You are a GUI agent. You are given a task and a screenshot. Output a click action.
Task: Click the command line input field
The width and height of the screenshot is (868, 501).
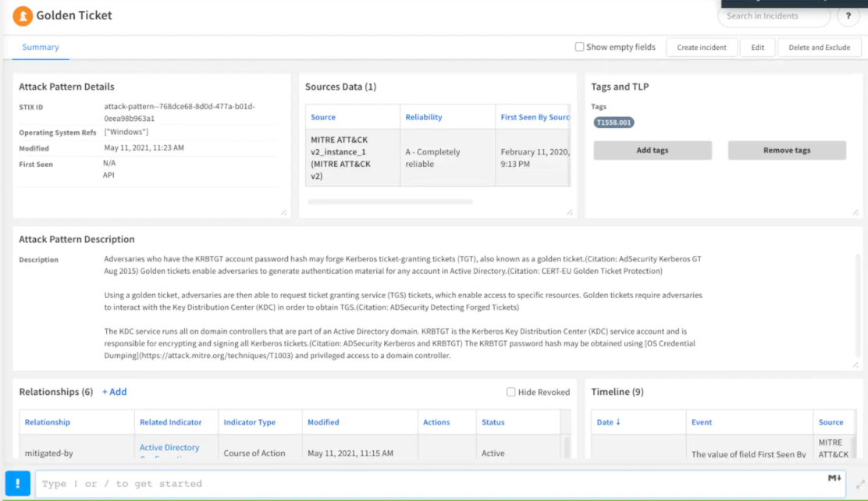pyautogui.click(x=441, y=484)
